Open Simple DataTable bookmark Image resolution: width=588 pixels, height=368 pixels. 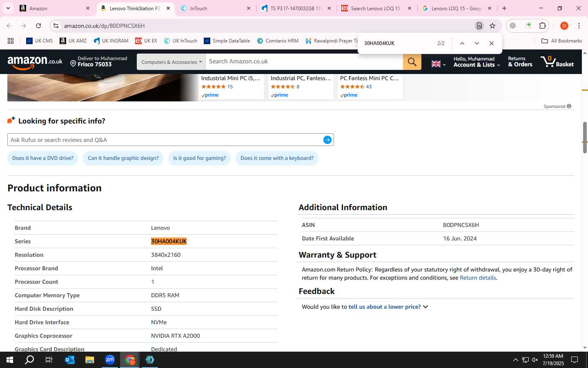(227, 41)
